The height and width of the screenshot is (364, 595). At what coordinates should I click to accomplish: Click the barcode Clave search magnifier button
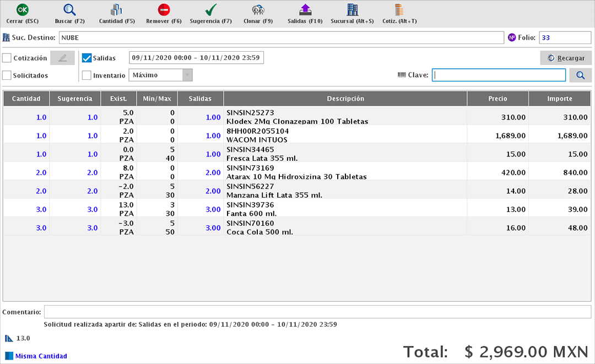coord(580,75)
